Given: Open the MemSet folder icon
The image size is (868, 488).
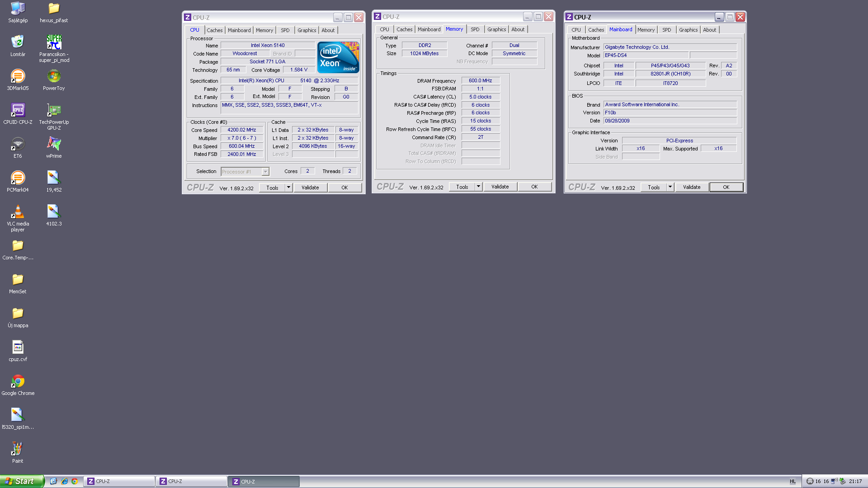Looking at the screenshot, I should (18, 279).
